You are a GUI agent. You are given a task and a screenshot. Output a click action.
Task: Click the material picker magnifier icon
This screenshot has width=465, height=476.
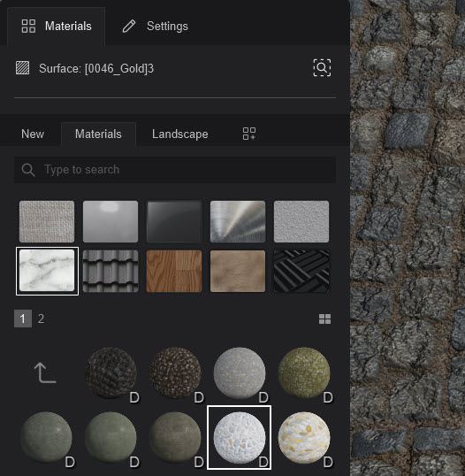(322, 68)
